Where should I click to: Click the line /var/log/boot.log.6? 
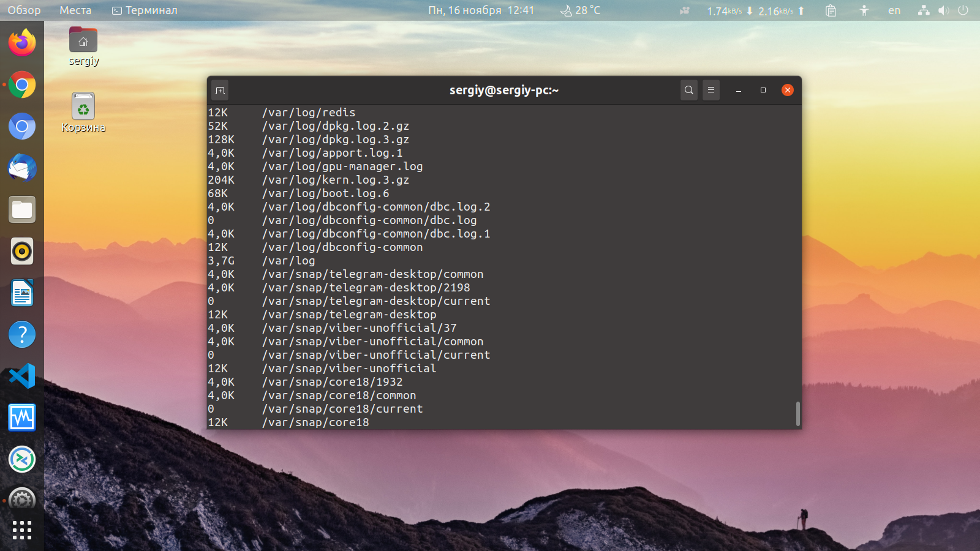click(x=326, y=193)
